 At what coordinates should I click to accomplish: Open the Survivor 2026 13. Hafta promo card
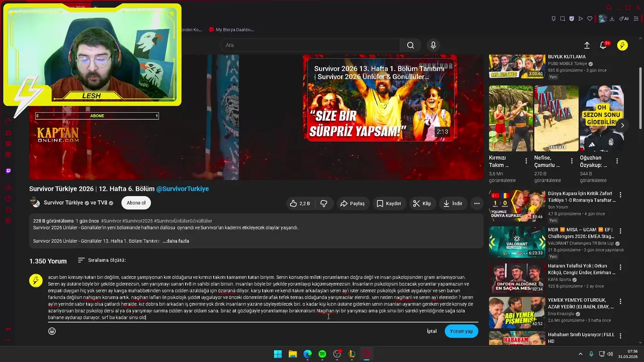(380, 99)
